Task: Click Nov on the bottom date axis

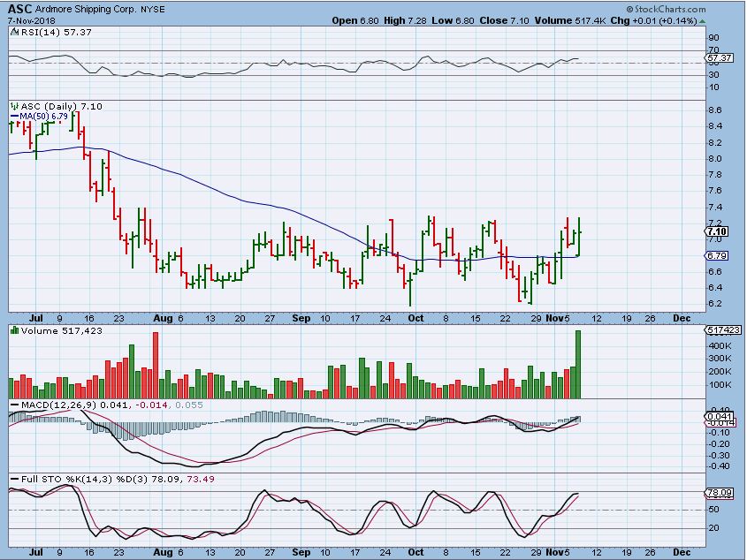Action: pos(554,552)
